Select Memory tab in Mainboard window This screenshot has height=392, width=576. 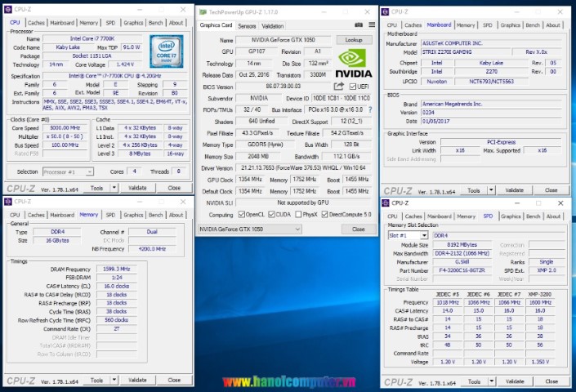point(466,25)
